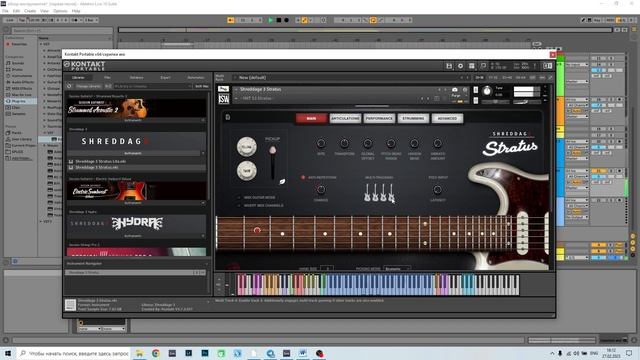
Task: Click the Ableton Tap tempo button
Action: coord(22,20)
